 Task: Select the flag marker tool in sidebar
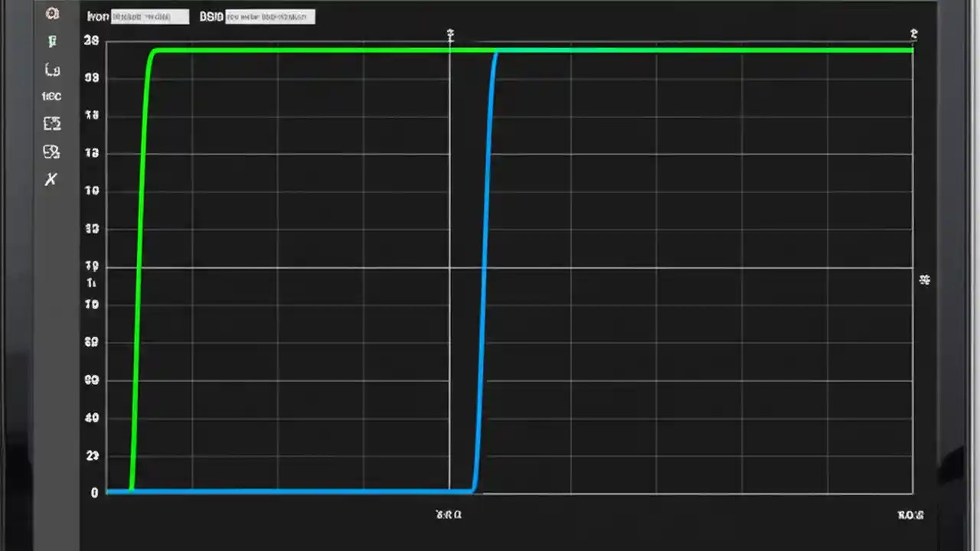[x=52, y=41]
